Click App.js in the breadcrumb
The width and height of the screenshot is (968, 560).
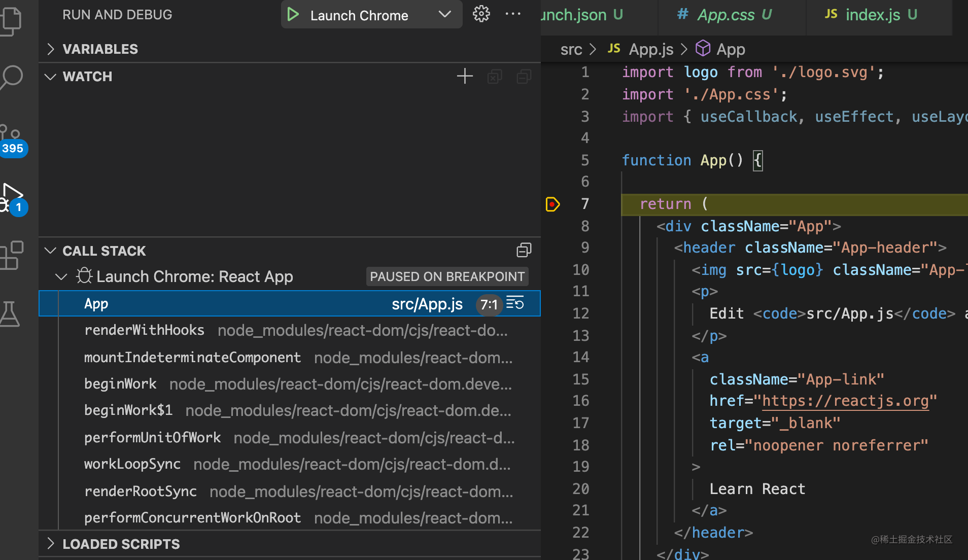point(651,49)
